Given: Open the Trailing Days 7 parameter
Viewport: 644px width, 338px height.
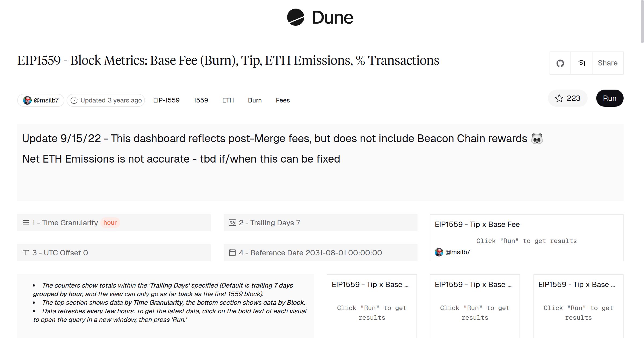Looking at the screenshot, I should click(x=269, y=222).
